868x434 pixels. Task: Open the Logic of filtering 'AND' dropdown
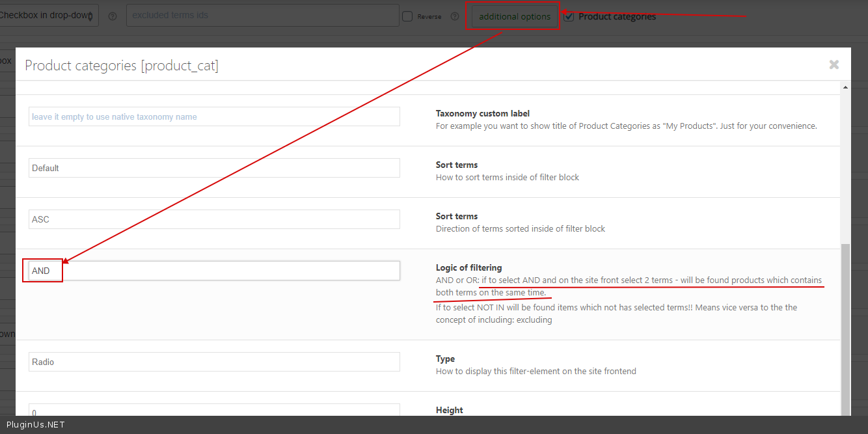pyautogui.click(x=214, y=271)
